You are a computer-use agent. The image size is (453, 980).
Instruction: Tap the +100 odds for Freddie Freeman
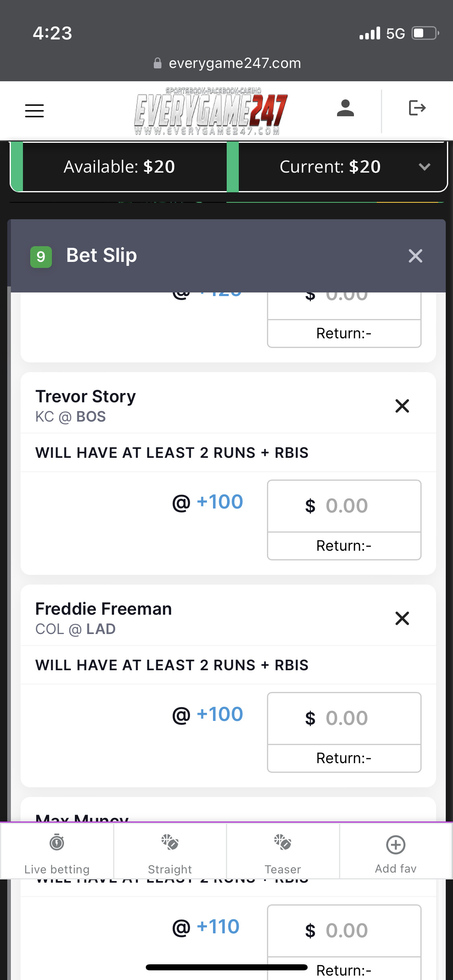[x=219, y=714]
